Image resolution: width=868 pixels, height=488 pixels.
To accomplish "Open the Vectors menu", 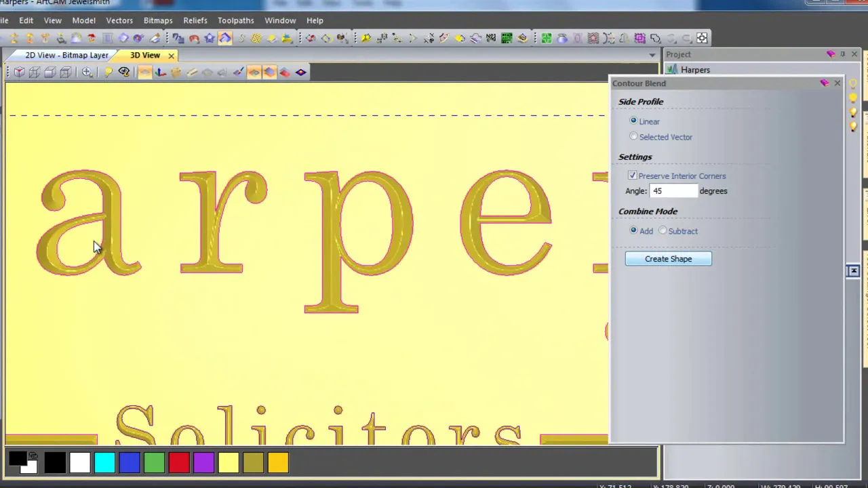I will tap(119, 20).
